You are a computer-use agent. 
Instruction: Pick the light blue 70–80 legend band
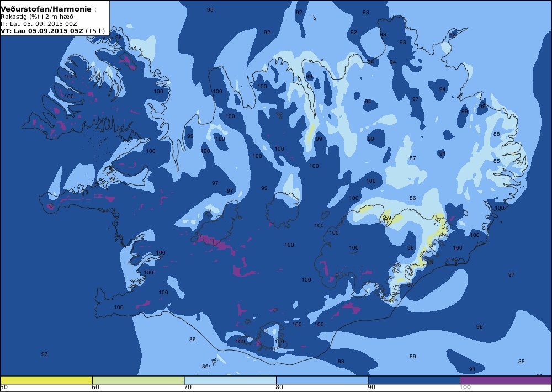(x=230, y=380)
